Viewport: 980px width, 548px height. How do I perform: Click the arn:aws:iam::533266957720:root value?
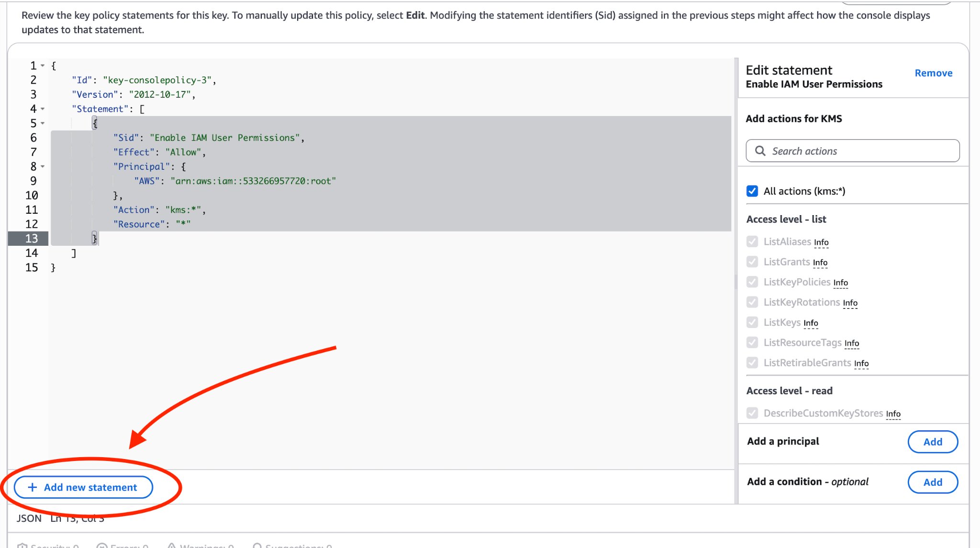(x=254, y=181)
